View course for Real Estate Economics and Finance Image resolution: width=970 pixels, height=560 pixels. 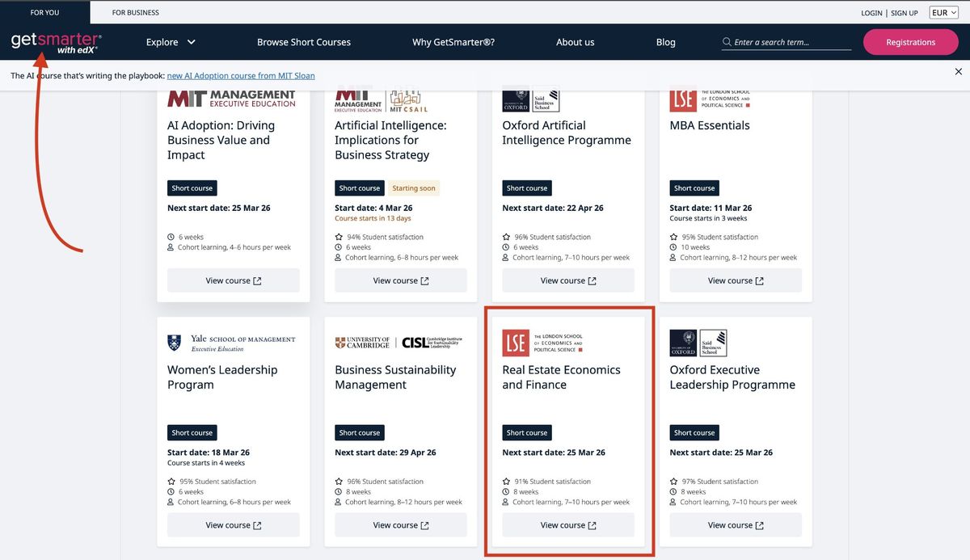[x=567, y=524]
